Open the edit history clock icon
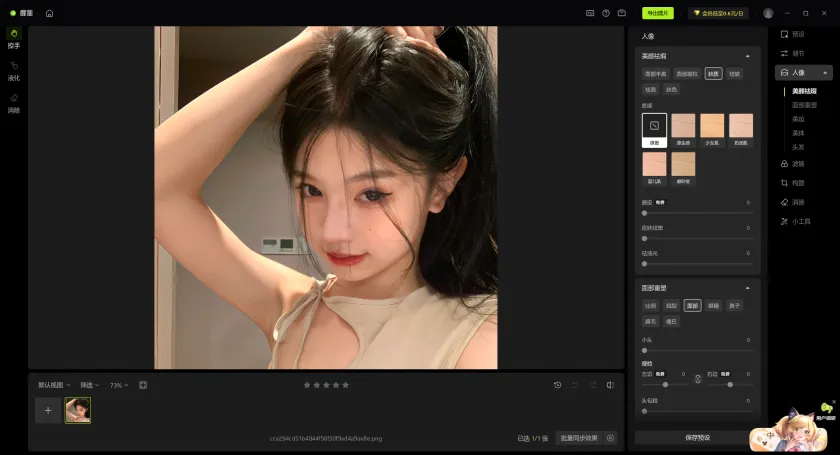The image size is (840, 455). 558,385
